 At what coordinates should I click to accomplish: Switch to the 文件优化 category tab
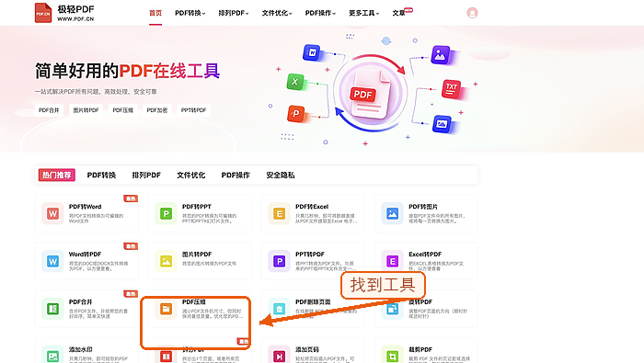click(x=191, y=176)
